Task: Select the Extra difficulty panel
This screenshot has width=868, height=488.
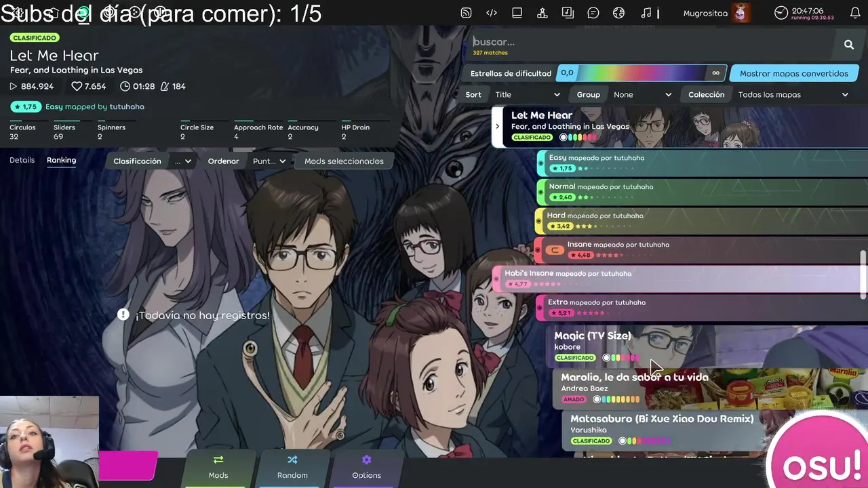Action: click(702, 308)
